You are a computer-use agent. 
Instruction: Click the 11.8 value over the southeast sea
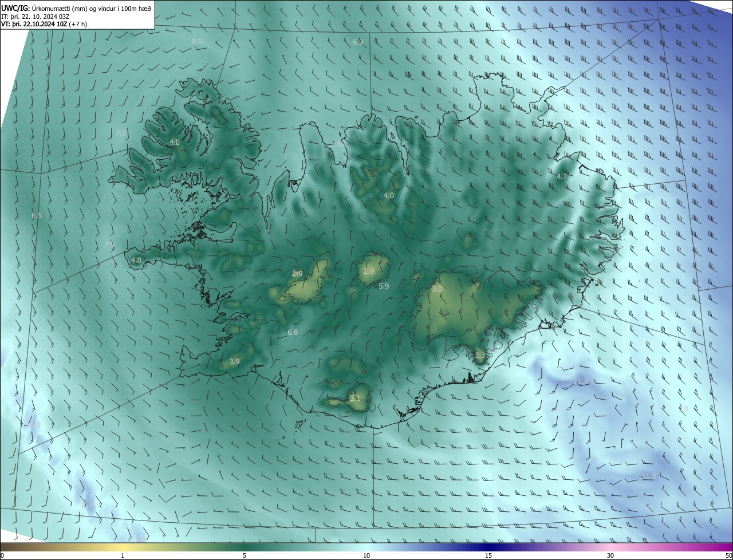[649, 476]
